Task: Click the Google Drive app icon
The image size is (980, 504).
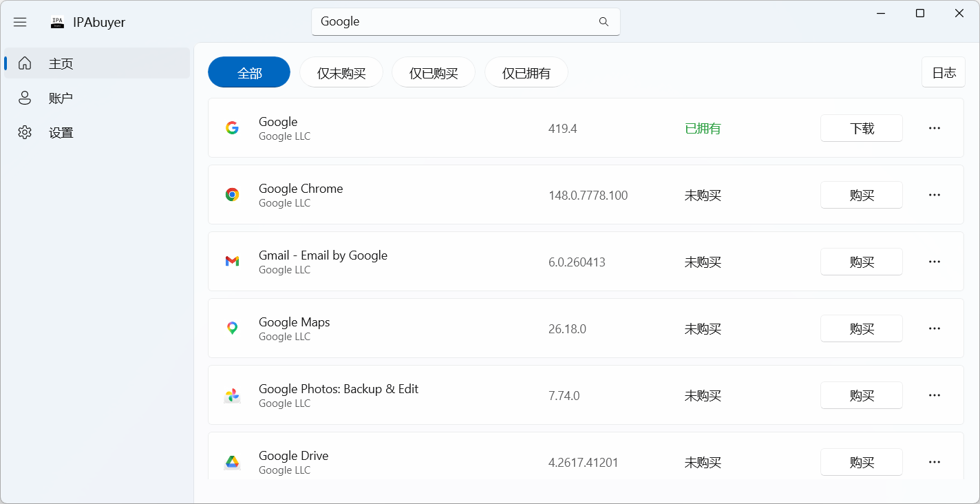Action: pos(233,462)
